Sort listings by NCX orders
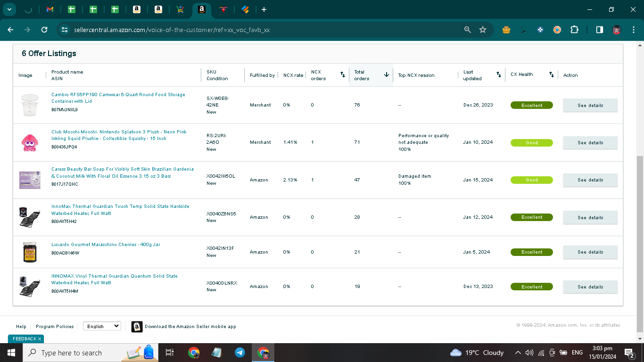Viewport: 644px width, 362px height. coord(343,74)
